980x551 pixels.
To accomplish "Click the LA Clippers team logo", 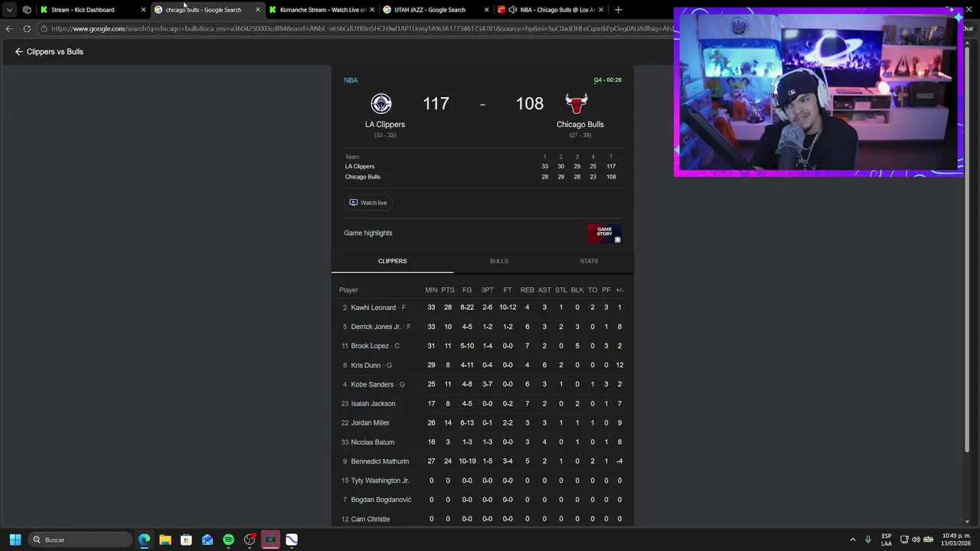I will coord(381,103).
